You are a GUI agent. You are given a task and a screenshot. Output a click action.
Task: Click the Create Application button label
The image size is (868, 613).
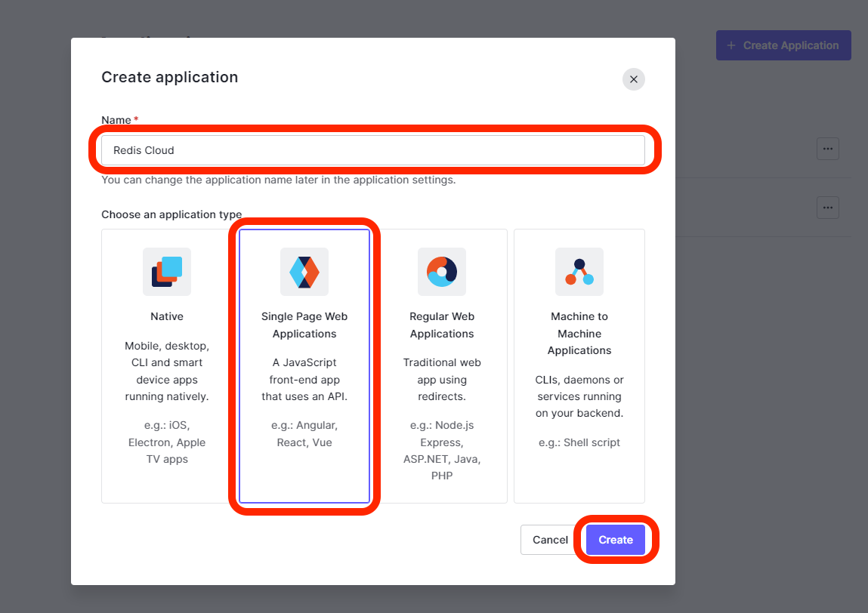coord(790,45)
